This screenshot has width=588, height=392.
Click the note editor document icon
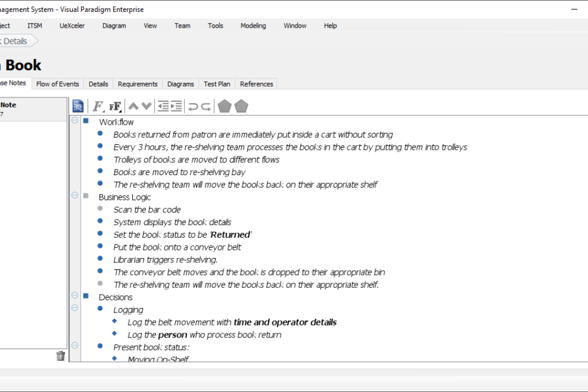pyautogui.click(x=78, y=106)
